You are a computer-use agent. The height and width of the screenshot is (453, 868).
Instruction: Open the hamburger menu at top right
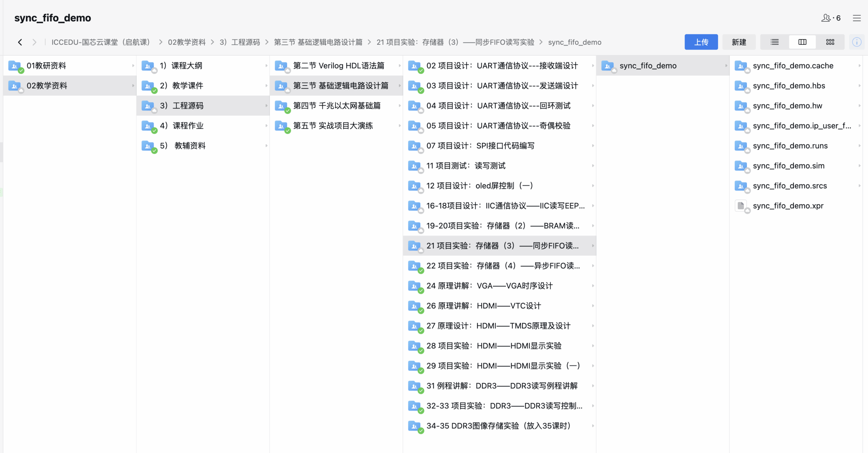tap(856, 18)
